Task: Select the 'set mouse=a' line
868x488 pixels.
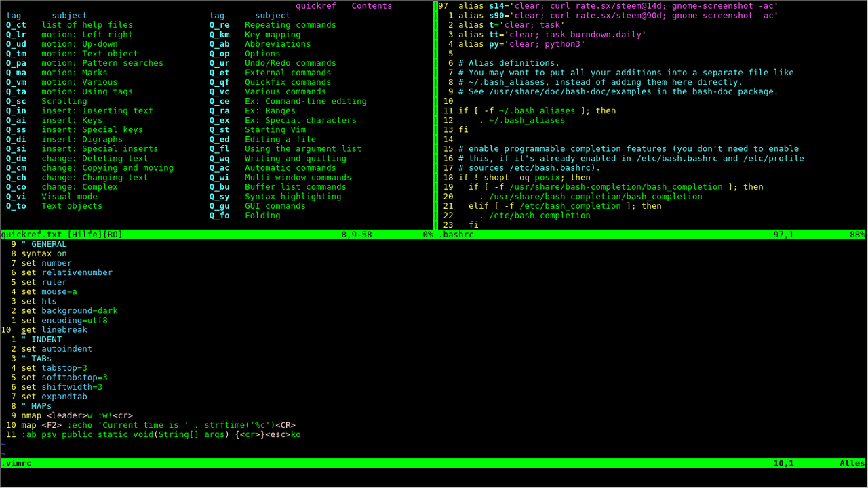Action: pyautogui.click(x=49, y=291)
